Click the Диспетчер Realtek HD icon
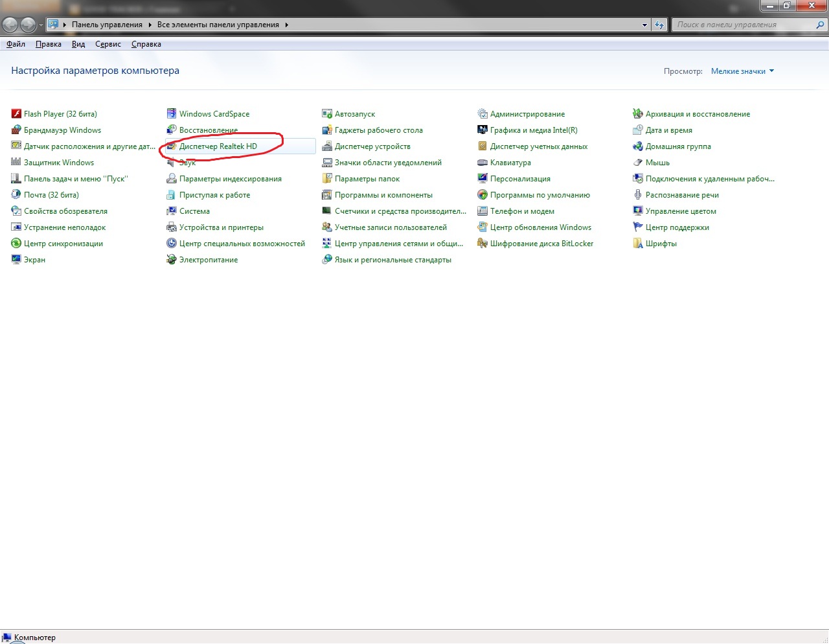Image resolution: width=829 pixels, height=644 pixels. click(x=172, y=146)
